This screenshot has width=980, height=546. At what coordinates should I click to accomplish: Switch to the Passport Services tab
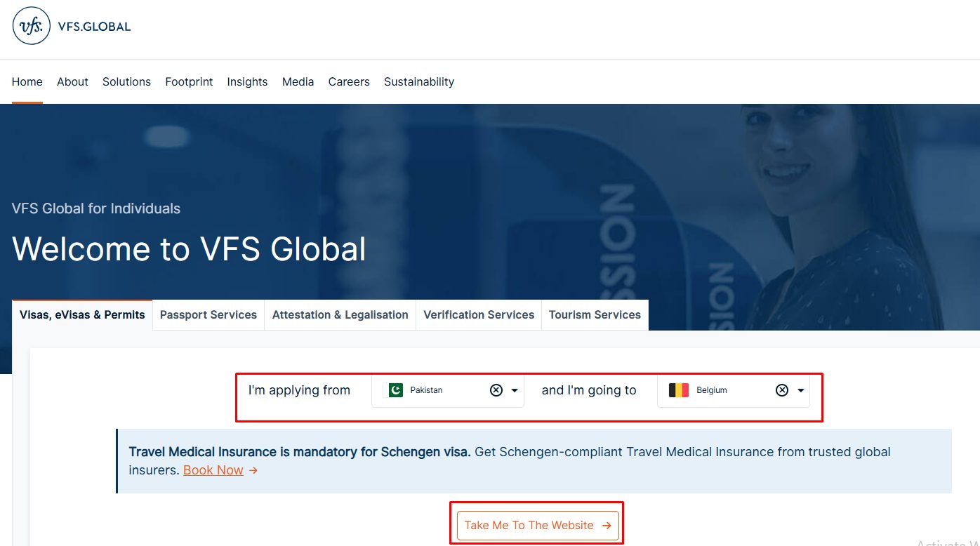click(208, 315)
